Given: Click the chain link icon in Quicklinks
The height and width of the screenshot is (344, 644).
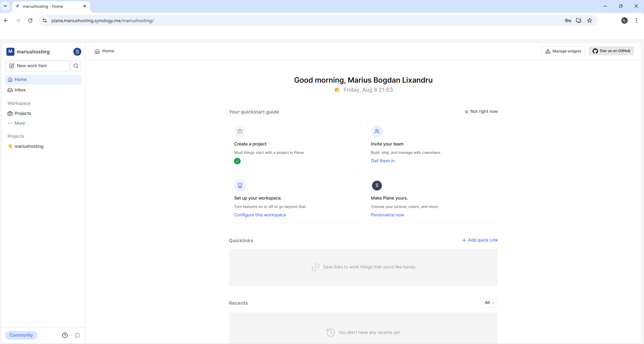Looking at the screenshot, I should click(x=315, y=267).
